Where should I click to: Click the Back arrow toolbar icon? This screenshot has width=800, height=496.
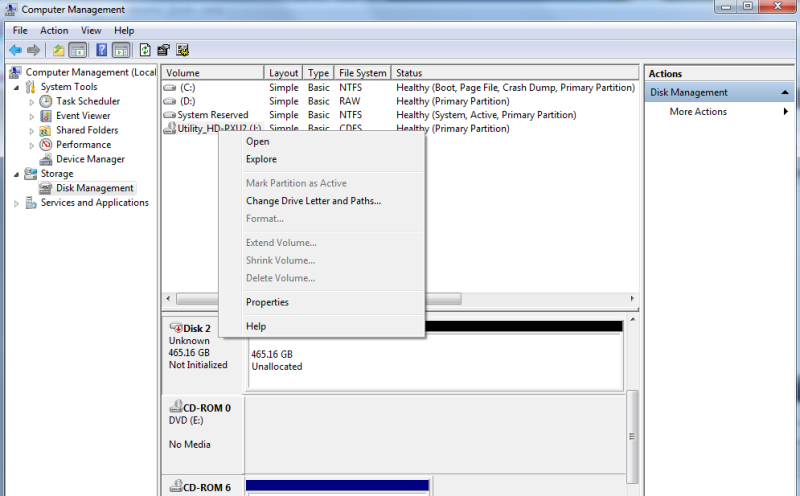tap(15, 50)
